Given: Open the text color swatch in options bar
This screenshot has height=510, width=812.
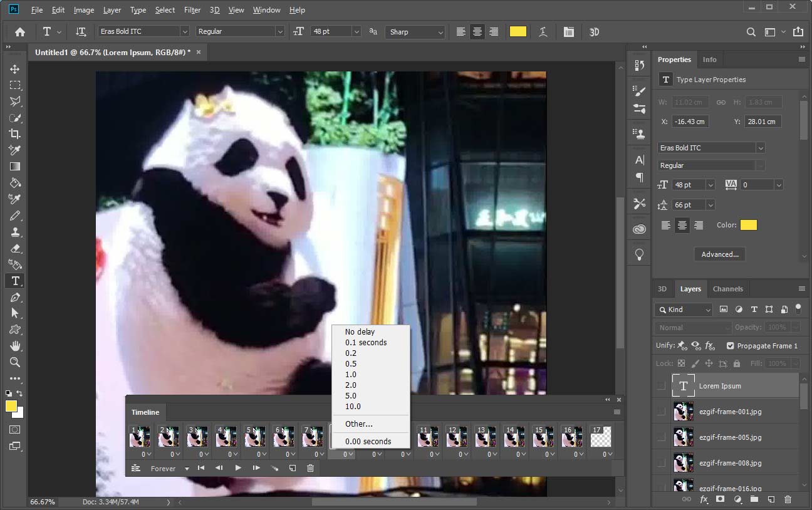Looking at the screenshot, I should click(518, 32).
